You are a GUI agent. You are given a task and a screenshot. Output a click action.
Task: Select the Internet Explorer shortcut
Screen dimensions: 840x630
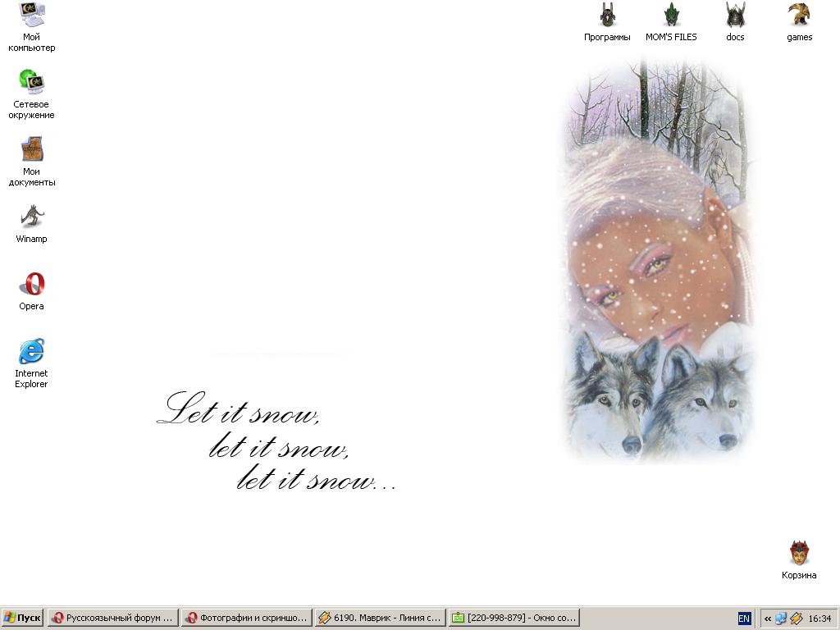pos(32,363)
